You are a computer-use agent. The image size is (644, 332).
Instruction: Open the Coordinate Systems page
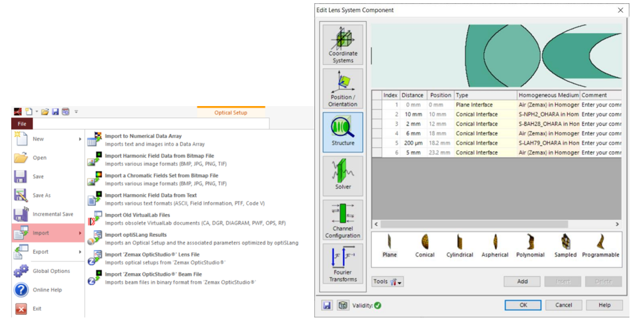[343, 44]
